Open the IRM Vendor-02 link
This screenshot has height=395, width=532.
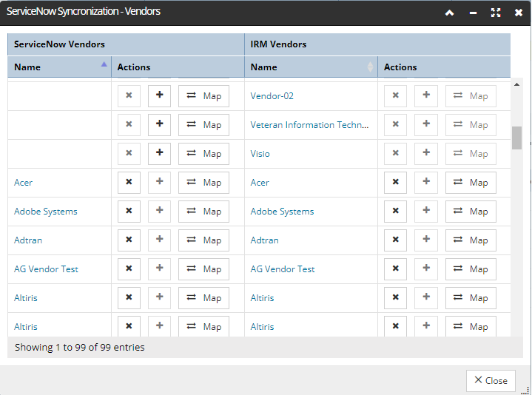[272, 96]
